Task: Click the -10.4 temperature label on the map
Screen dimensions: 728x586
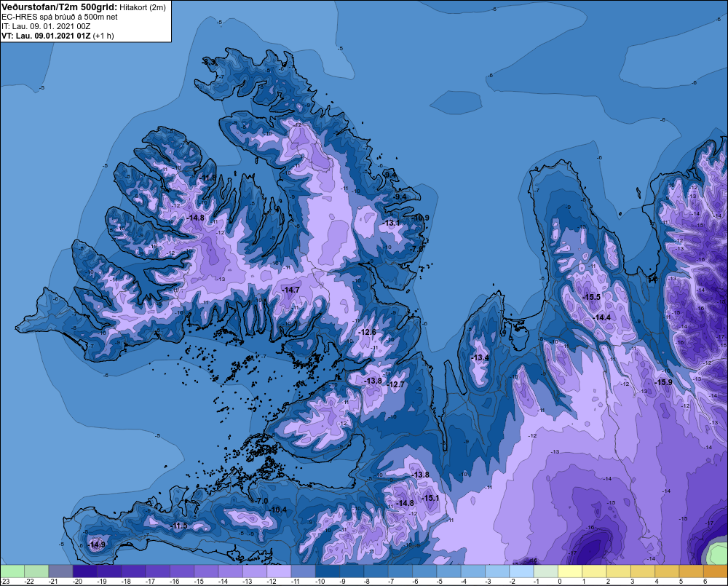Action: 277,510
